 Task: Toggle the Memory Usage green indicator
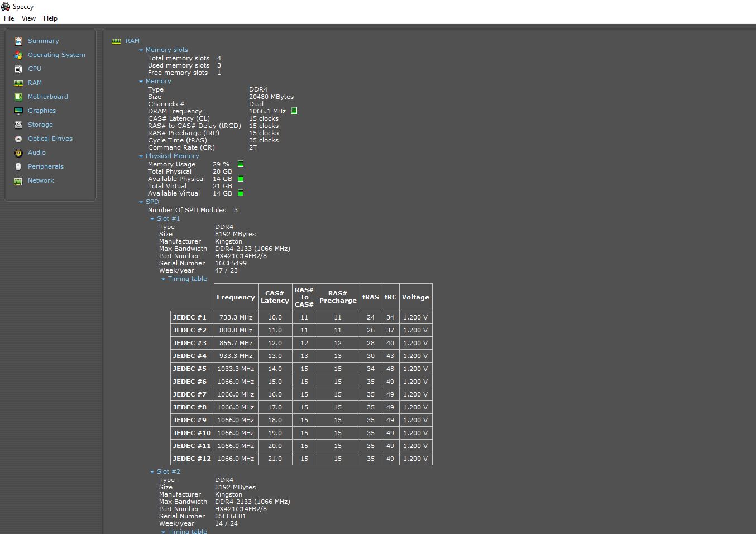tap(241, 164)
